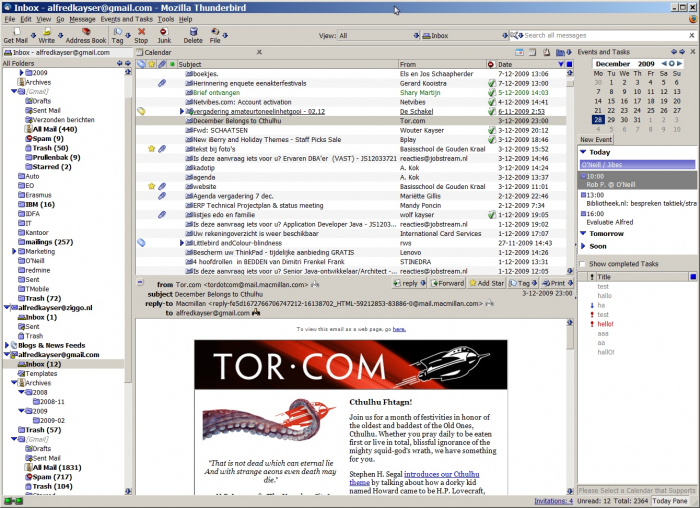Expand the Tomorrow agenda section
The image size is (700, 508).
(x=583, y=233)
